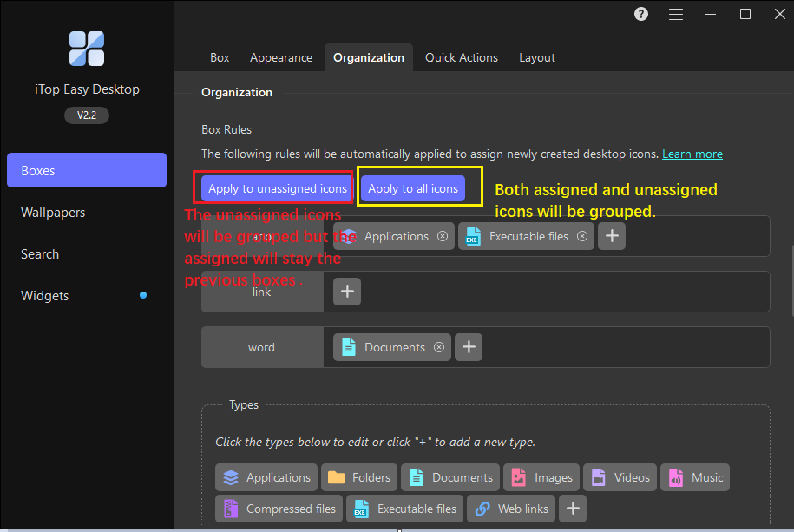Viewport: 794px width, 532px height.
Task: Click Apply to unassigned icons button
Action: point(278,188)
